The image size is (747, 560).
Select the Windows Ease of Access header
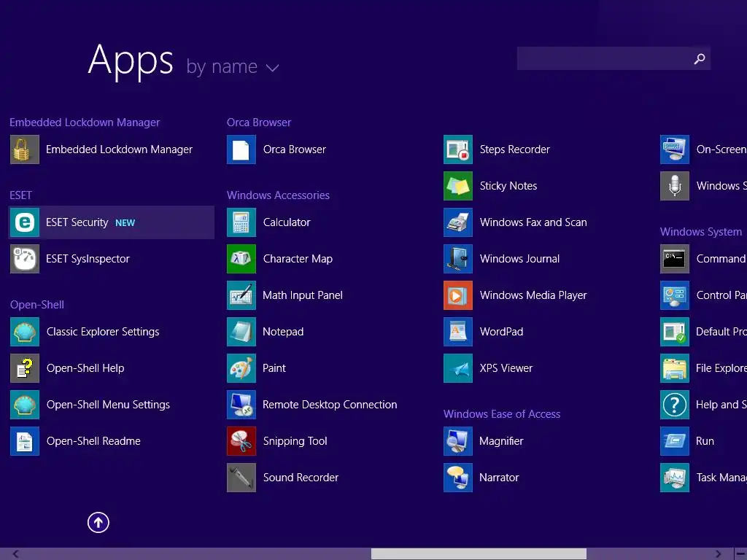click(502, 414)
